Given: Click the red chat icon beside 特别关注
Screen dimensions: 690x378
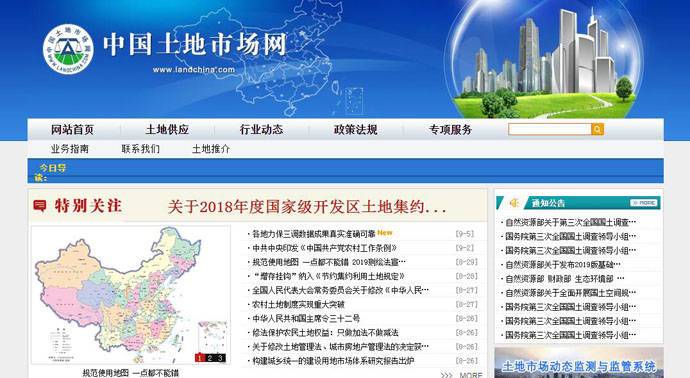Looking at the screenshot, I should pos(40,206).
